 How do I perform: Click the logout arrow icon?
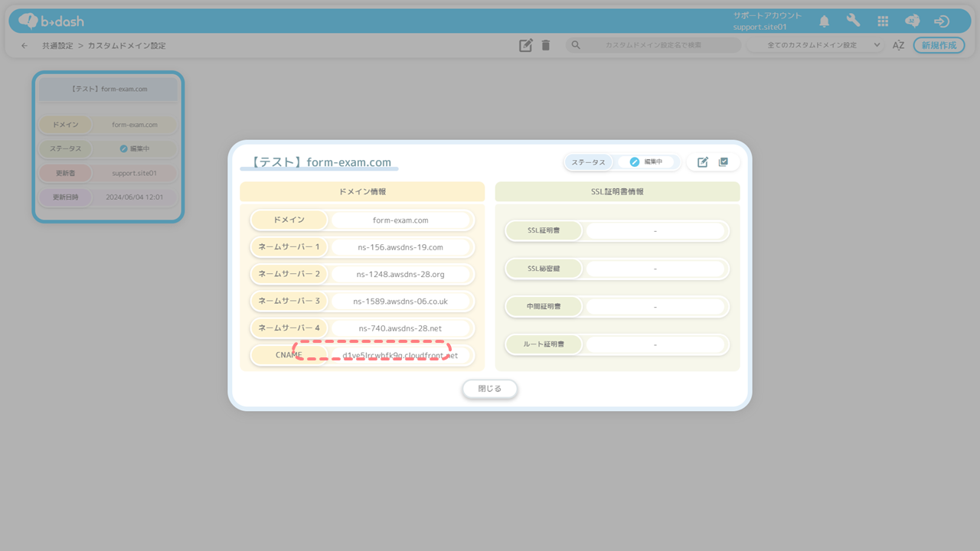[x=942, y=21]
